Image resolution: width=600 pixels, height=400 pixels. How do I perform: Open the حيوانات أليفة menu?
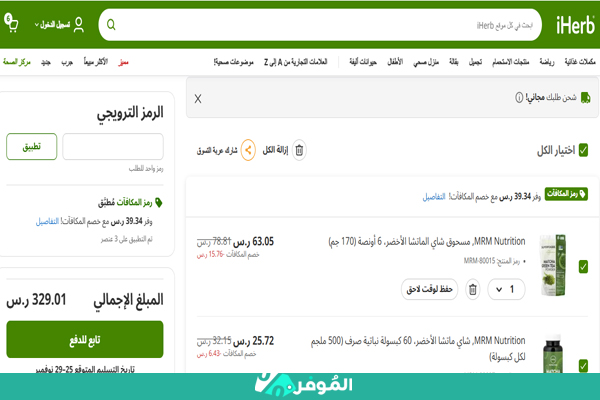(x=363, y=62)
